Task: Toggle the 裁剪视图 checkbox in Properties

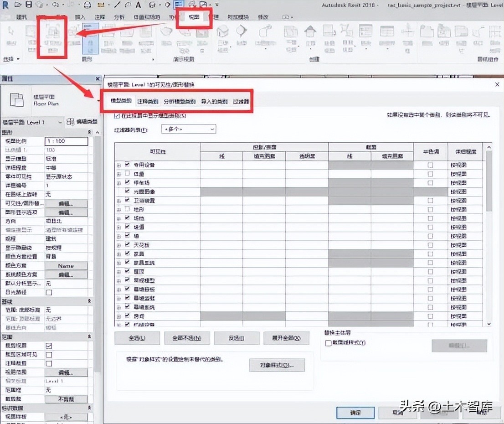Action: tap(49, 346)
